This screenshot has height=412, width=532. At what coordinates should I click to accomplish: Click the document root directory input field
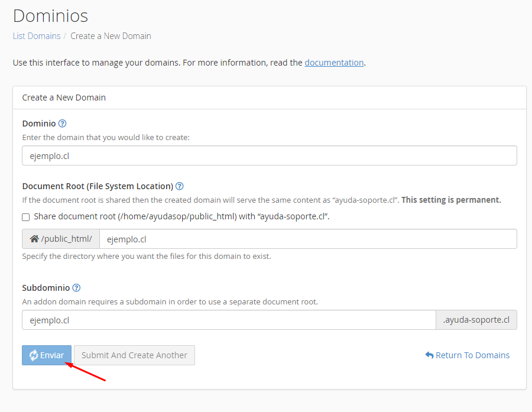(x=308, y=239)
